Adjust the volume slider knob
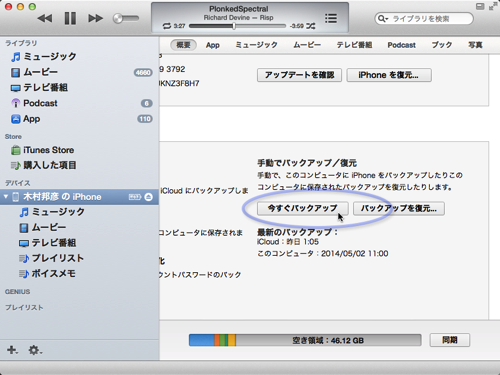Image resolution: width=500 pixels, height=375 pixels. point(118,18)
